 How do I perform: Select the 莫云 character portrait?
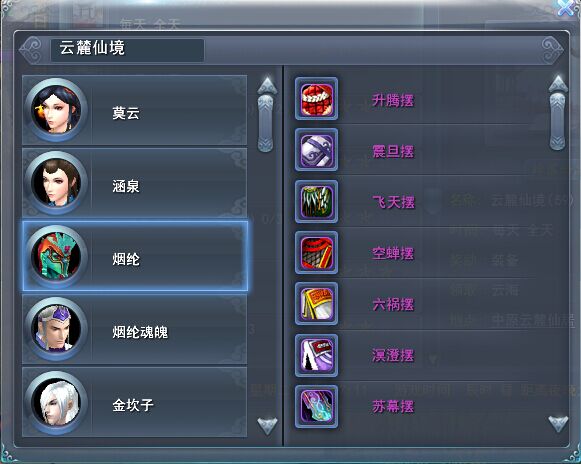pos(56,110)
